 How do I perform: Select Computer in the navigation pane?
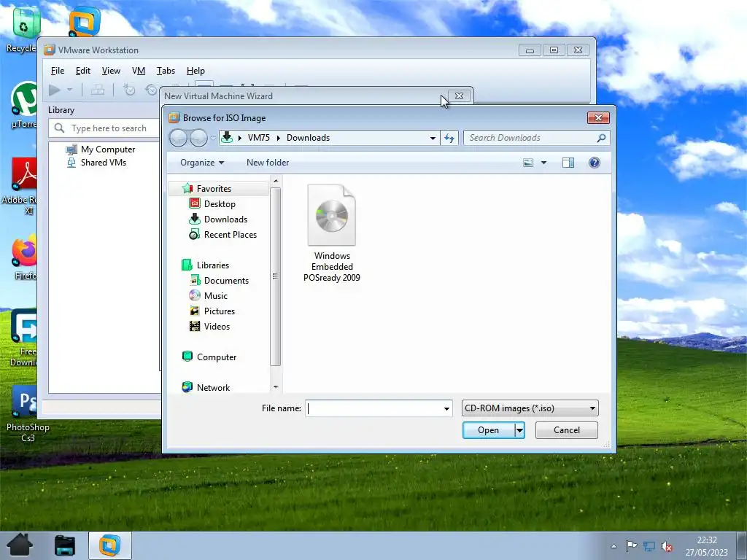click(x=216, y=357)
